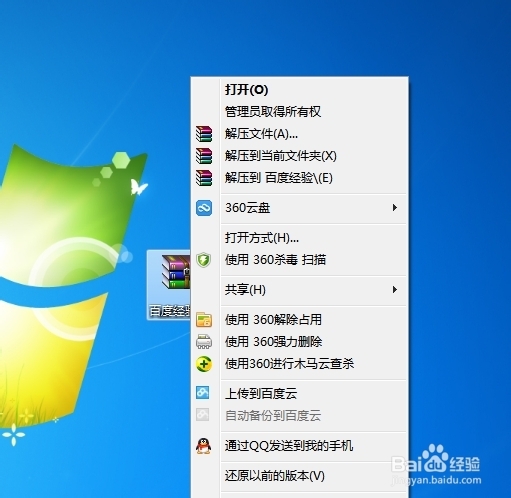Choose 打开方式(H)... entry

click(299, 238)
